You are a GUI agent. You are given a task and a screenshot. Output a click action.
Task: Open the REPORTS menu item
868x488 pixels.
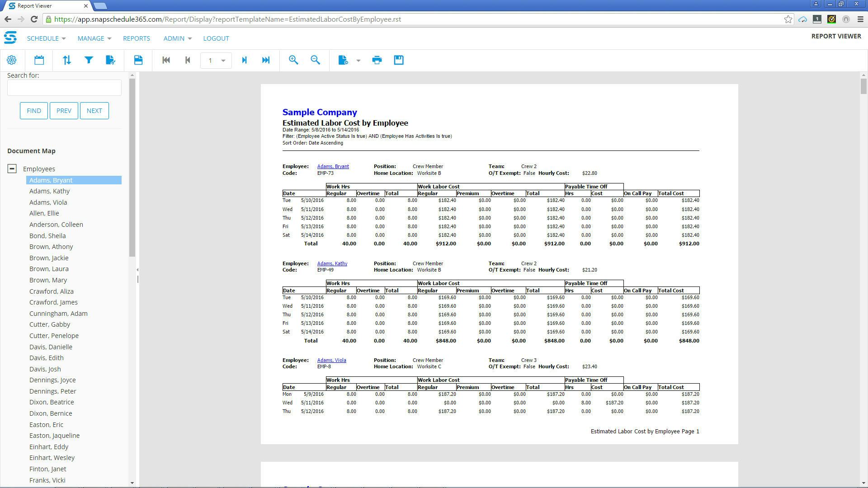137,38
